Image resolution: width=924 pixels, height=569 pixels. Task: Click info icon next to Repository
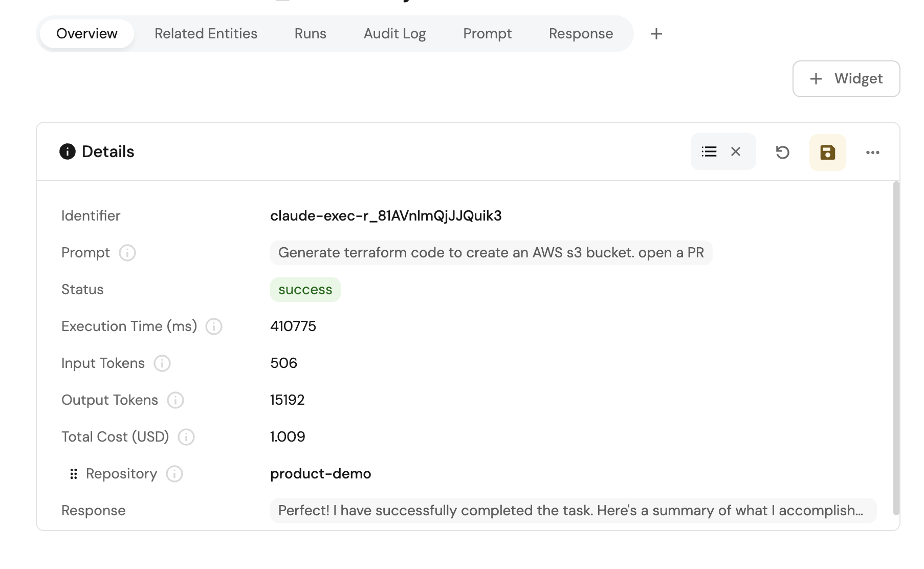tap(174, 474)
